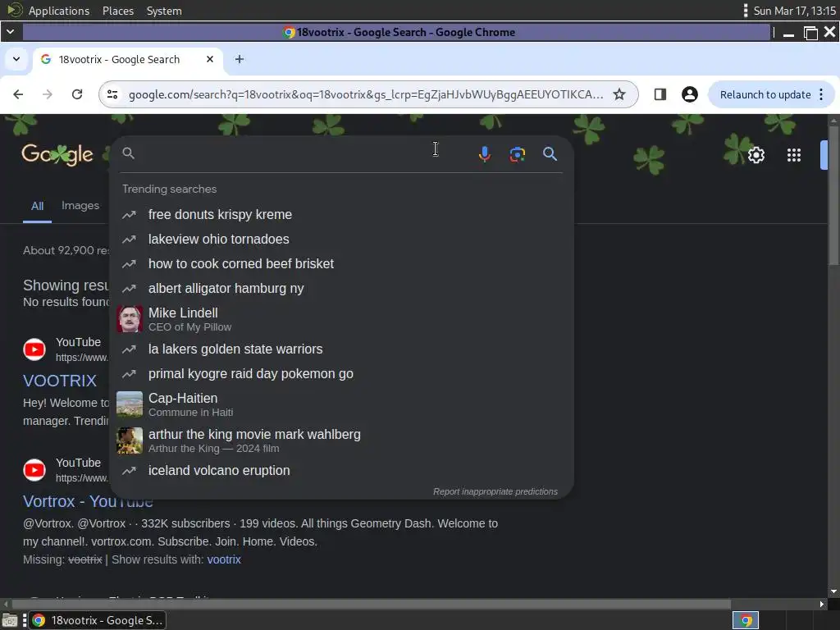Select the 18vootrix Google Search browser tab
Image resolution: width=840 pixels, height=630 pixels.
129,59
